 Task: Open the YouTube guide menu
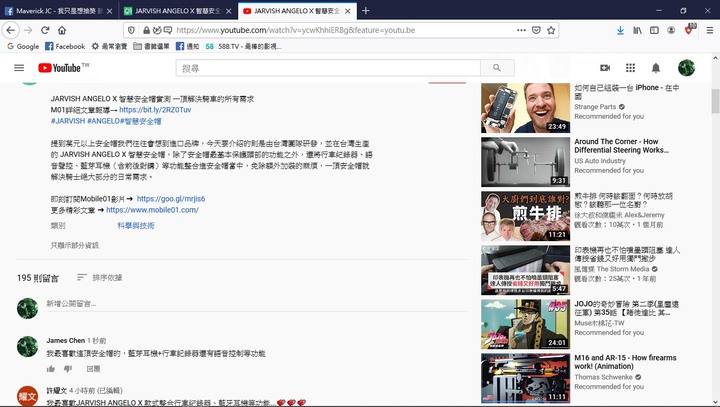pyautogui.click(x=19, y=68)
